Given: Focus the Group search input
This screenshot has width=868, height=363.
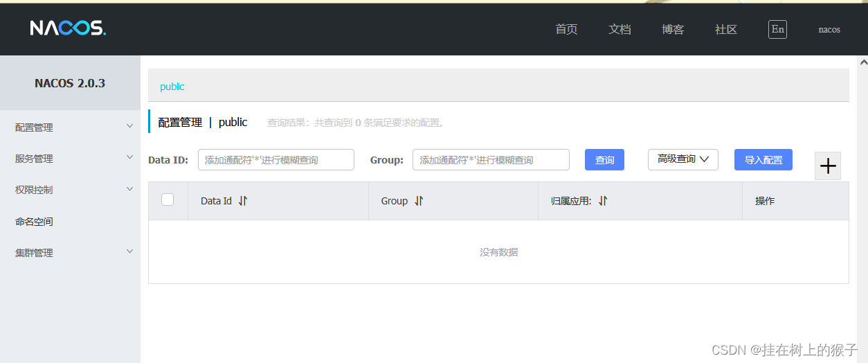Looking at the screenshot, I should 491,159.
